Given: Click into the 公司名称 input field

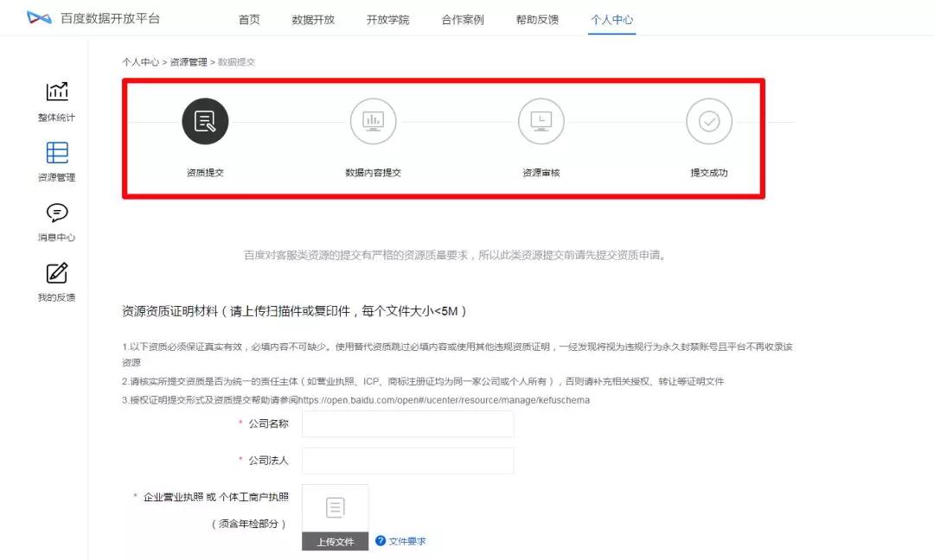Looking at the screenshot, I should (x=407, y=424).
